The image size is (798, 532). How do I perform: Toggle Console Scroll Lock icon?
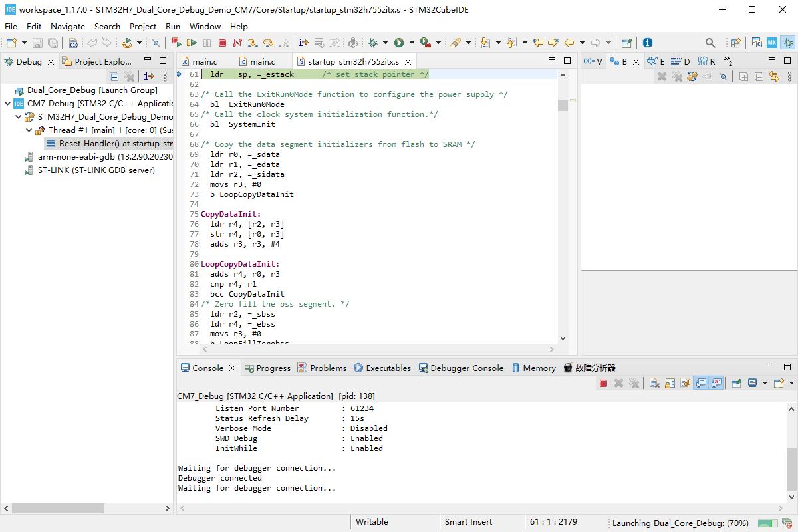(670, 383)
